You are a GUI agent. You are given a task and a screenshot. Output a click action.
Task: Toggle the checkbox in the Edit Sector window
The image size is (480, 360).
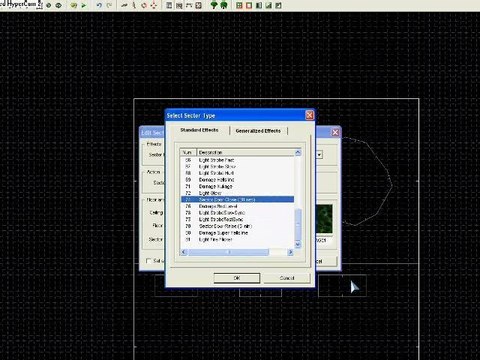click(149, 261)
